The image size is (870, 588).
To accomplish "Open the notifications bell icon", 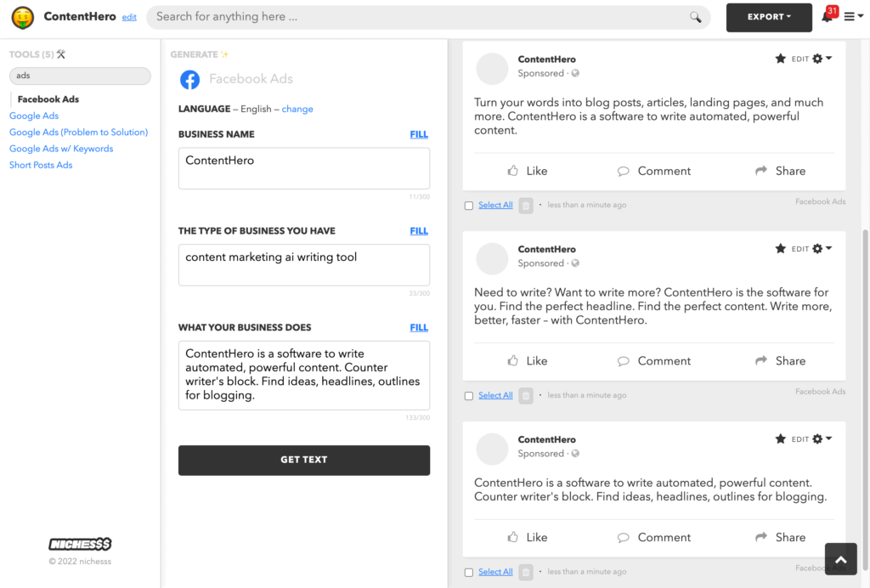I will pos(827,17).
